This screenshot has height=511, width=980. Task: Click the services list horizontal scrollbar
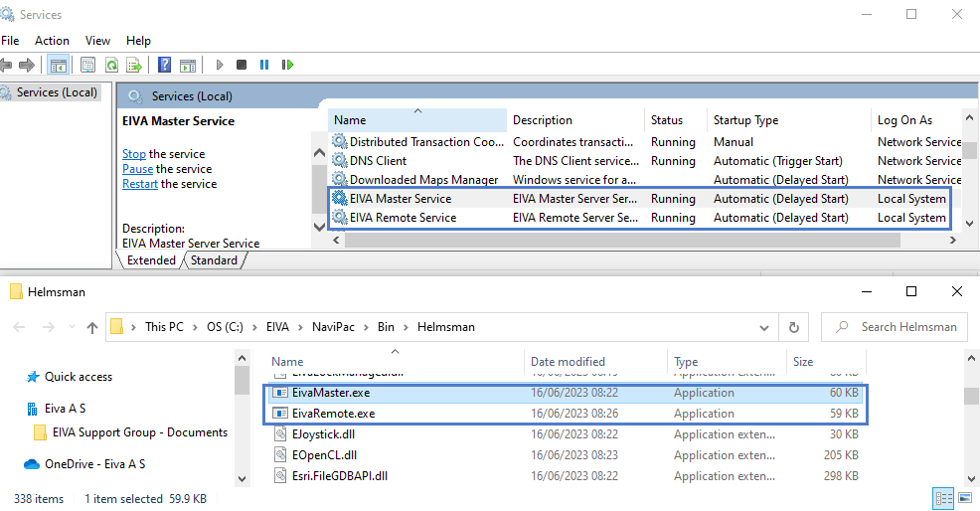pyautogui.click(x=622, y=240)
